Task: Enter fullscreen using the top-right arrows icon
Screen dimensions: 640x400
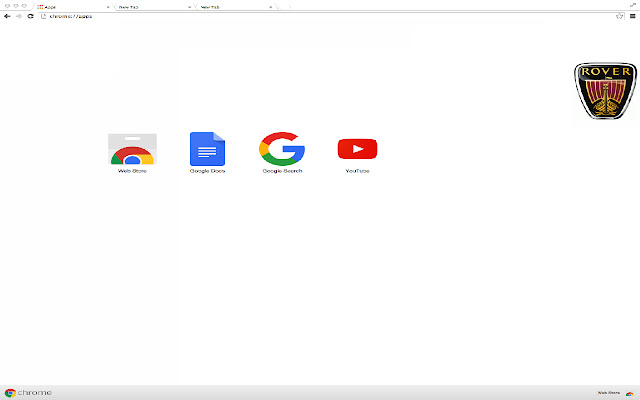Action: (x=633, y=5)
